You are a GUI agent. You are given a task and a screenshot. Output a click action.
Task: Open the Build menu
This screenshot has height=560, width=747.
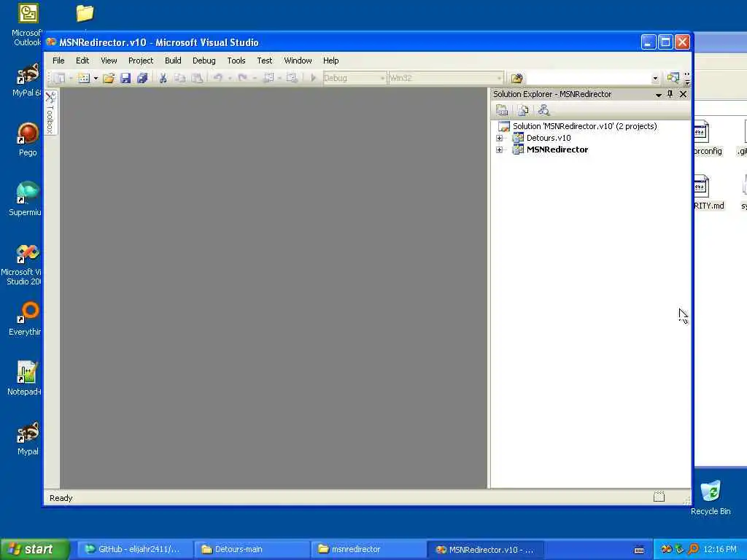coord(173,61)
